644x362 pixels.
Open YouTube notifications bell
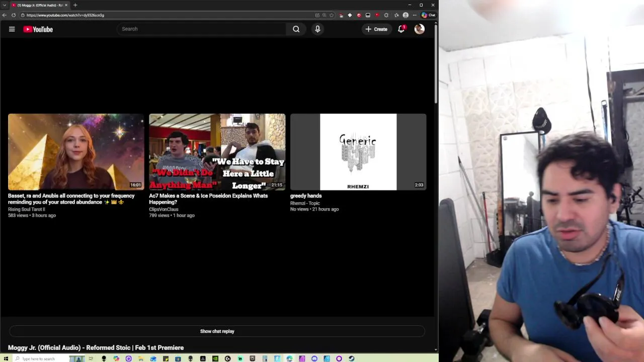[401, 29]
